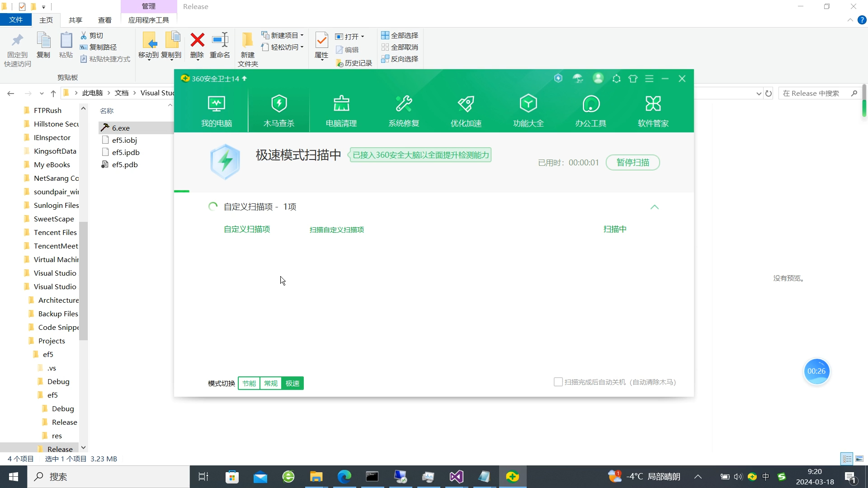Viewport: 868px width, 488px height.
Task: Click 全部取消 deselect all button
Action: [400, 47]
